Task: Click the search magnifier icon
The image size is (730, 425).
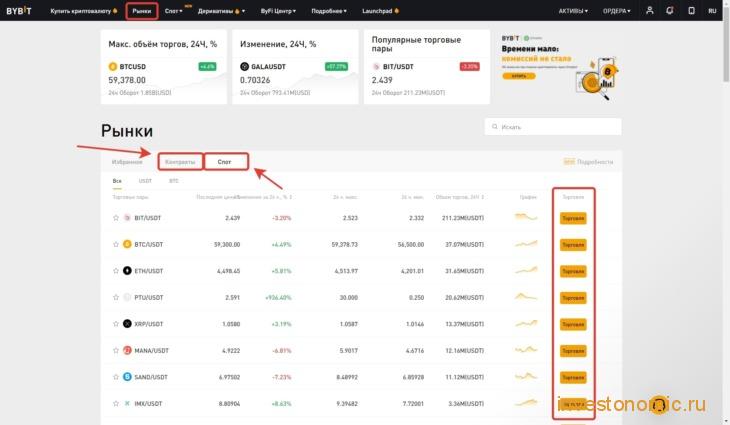Action: [495, 127]
